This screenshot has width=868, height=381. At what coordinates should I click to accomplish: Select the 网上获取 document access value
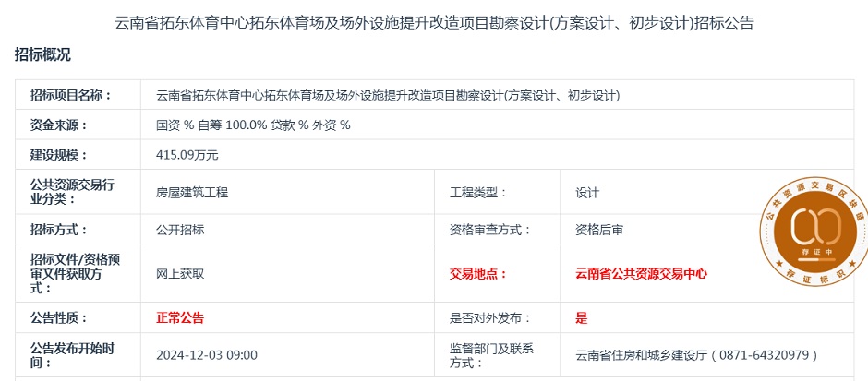coord(180,273)
